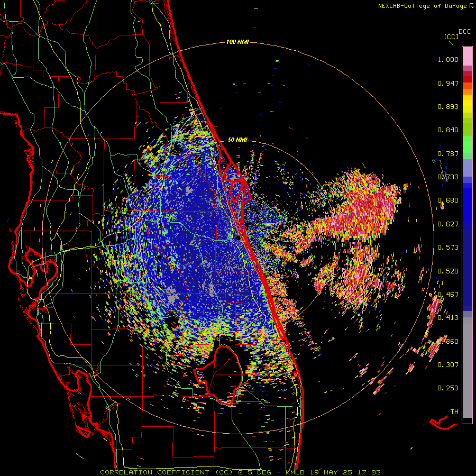Click the 0.627 color scale label
Image resolution: width=476 pixels, height=476 pixels.
pyautogui.click(x=448, y=224)
